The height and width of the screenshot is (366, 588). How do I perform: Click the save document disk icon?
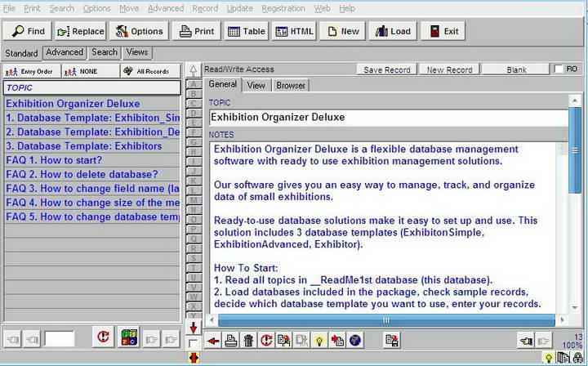coord(392,341)
